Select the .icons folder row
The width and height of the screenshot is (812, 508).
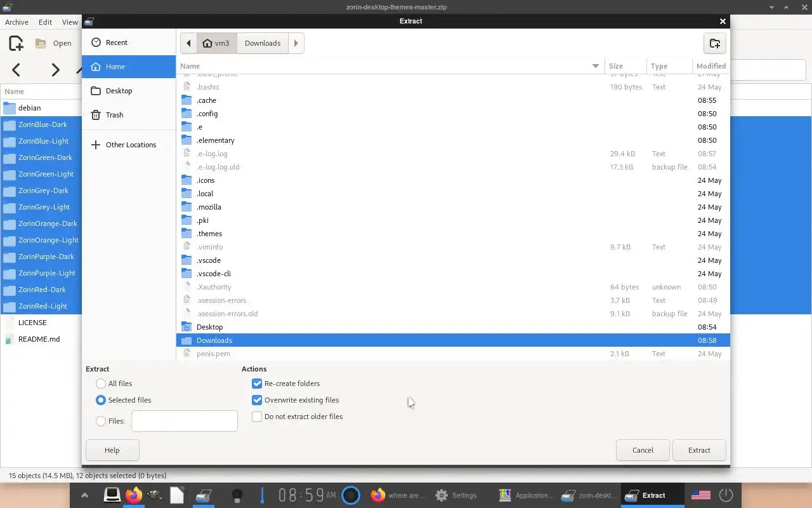coord(453,180)
